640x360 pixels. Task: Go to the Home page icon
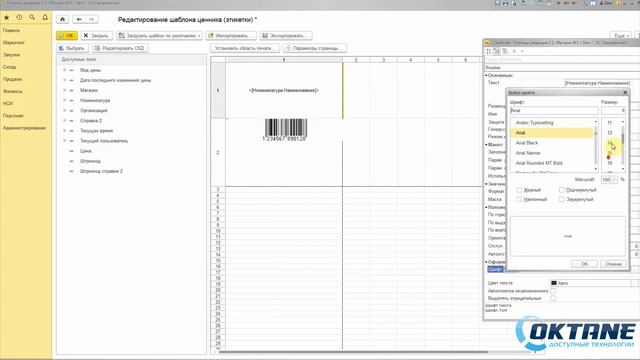(x=62, y=19)
